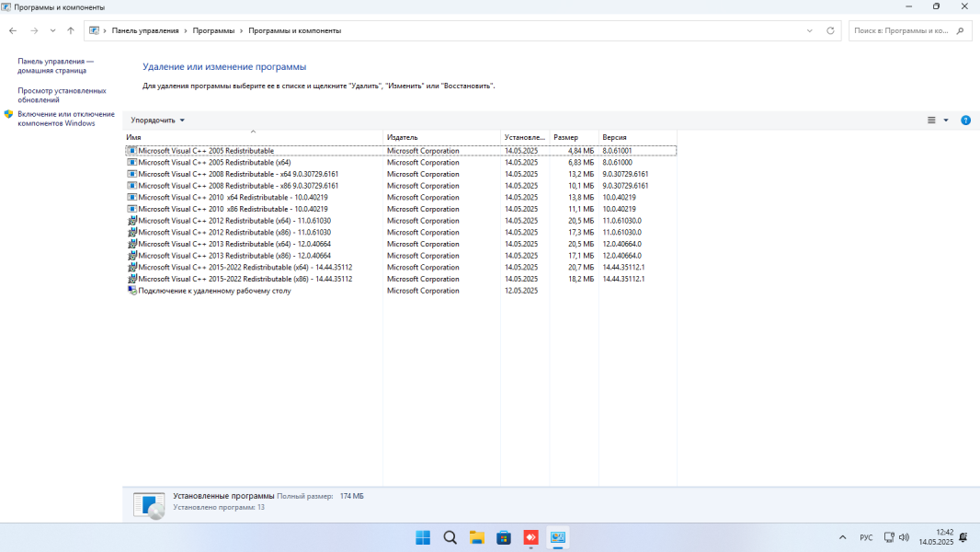980x552 pixels.
Task: Open the 'Упорядочить' dropdown menu
Action: point(157,120)
